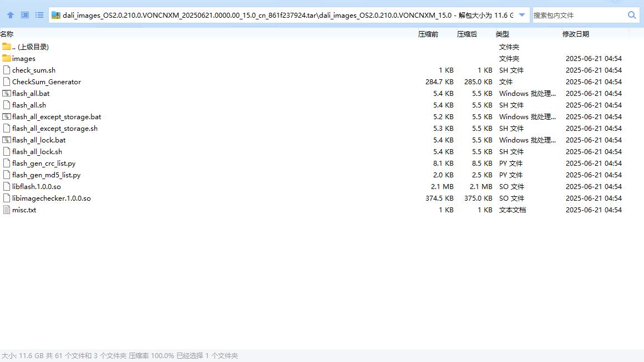Click the 284.7 KB size of CheckSum_Generator
Viewport: 644px width, 362px height.
click(x=439, y=81)
